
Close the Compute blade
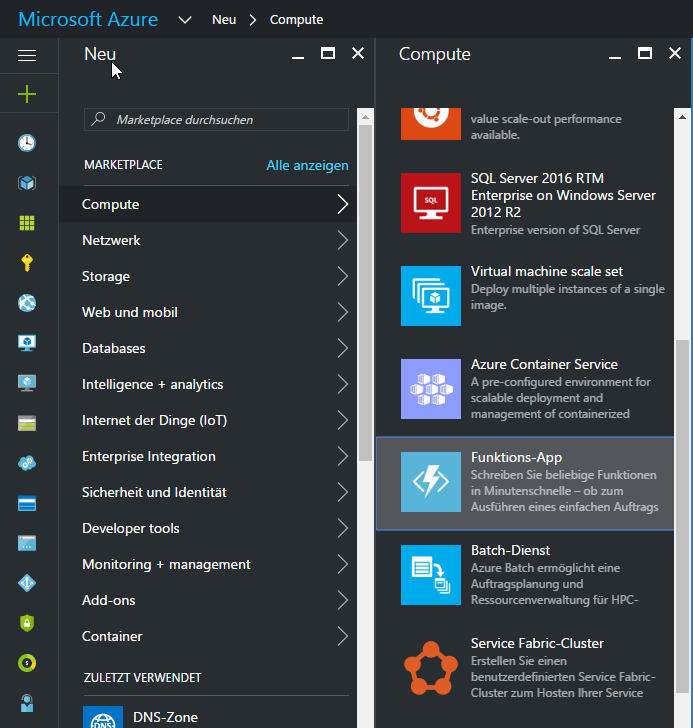point(675,53)
